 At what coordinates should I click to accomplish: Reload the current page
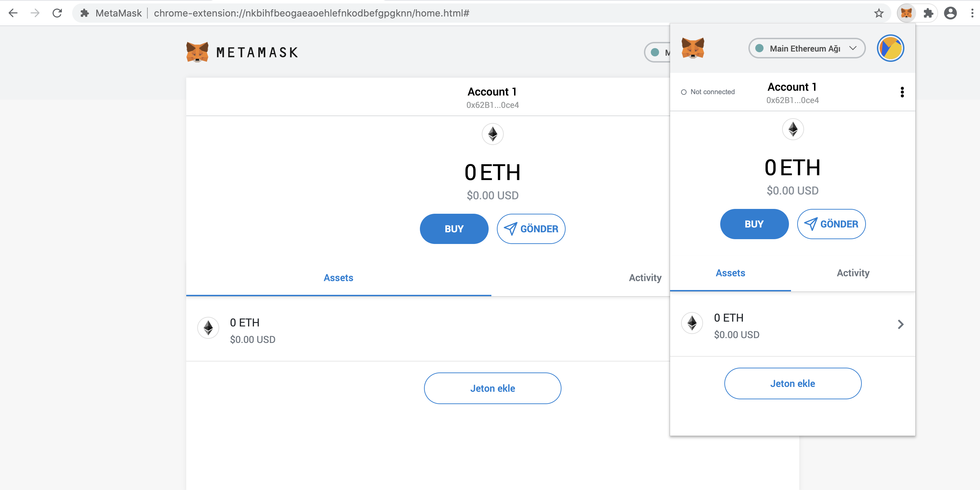[x=57, y=13]
